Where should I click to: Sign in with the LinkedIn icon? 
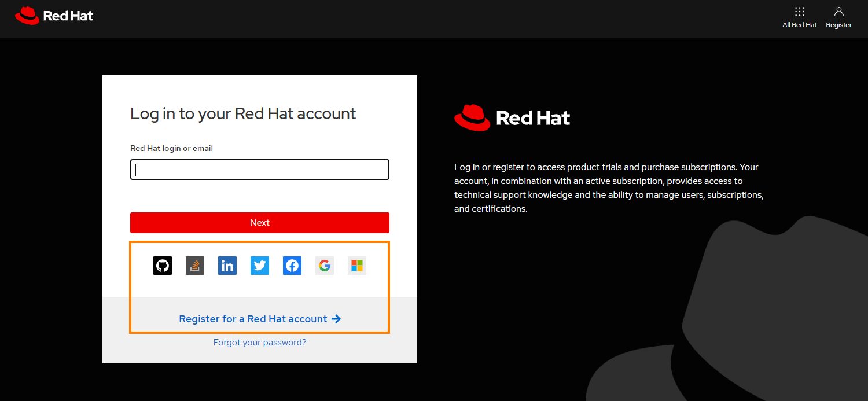[x=227, y=266]
